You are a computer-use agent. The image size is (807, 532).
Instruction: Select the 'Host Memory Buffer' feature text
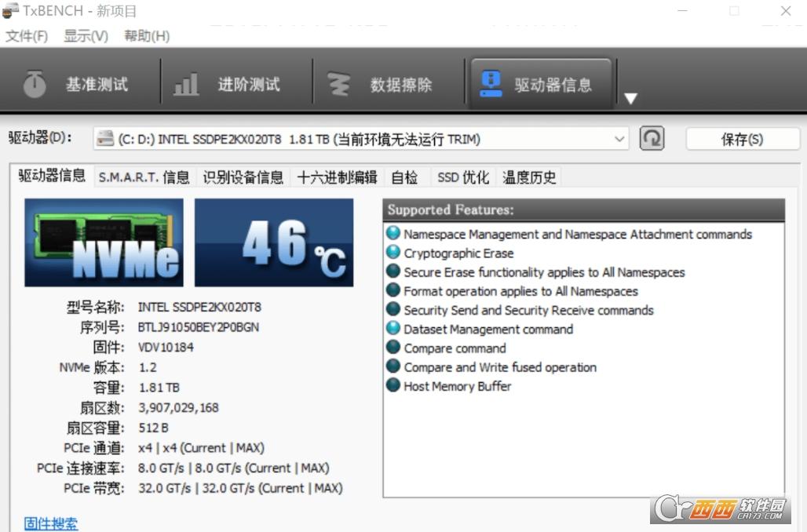(458, 386)
